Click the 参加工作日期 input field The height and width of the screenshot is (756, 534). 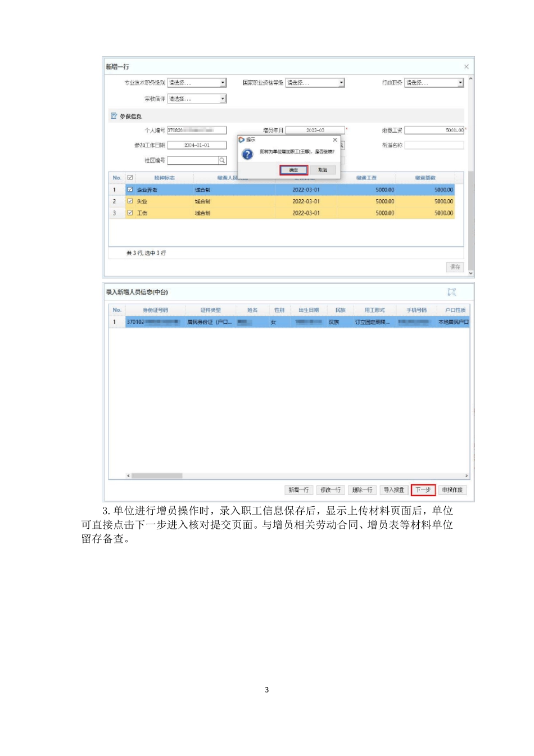197,145
